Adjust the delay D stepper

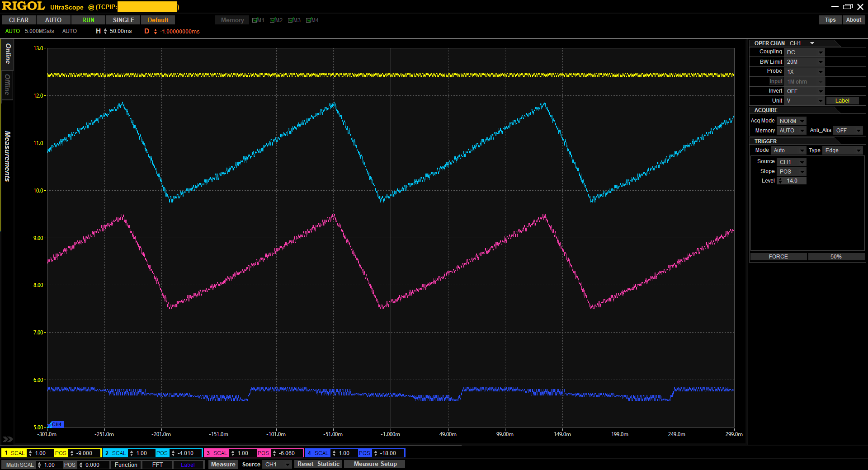(x=156, y=32)
